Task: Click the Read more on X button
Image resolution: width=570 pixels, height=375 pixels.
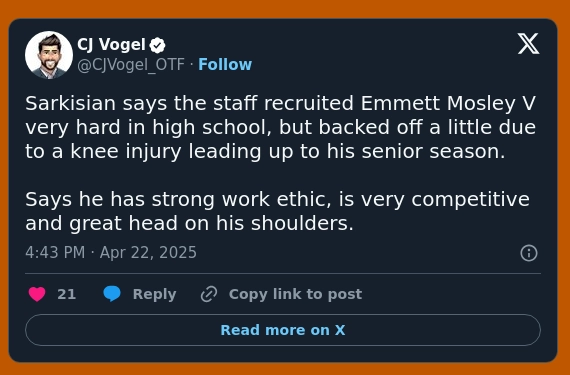Action: click(x=283, y=330)
